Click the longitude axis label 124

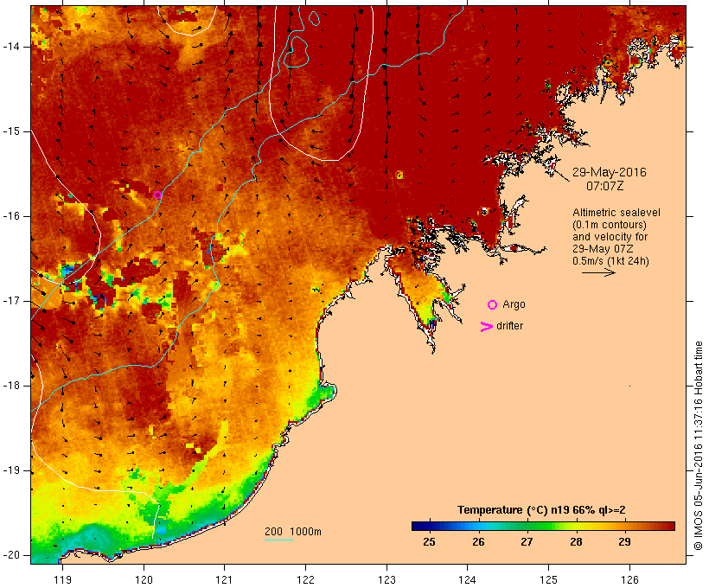coord(468,579)
